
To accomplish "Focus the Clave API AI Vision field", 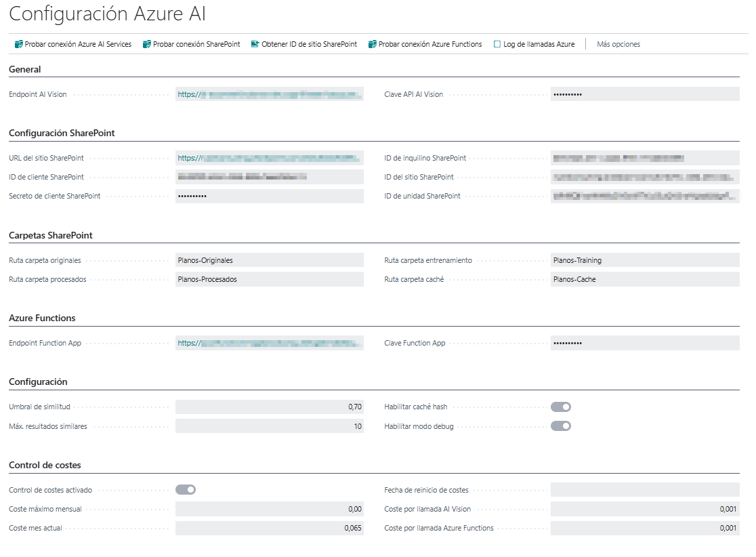I will [645, 94].
